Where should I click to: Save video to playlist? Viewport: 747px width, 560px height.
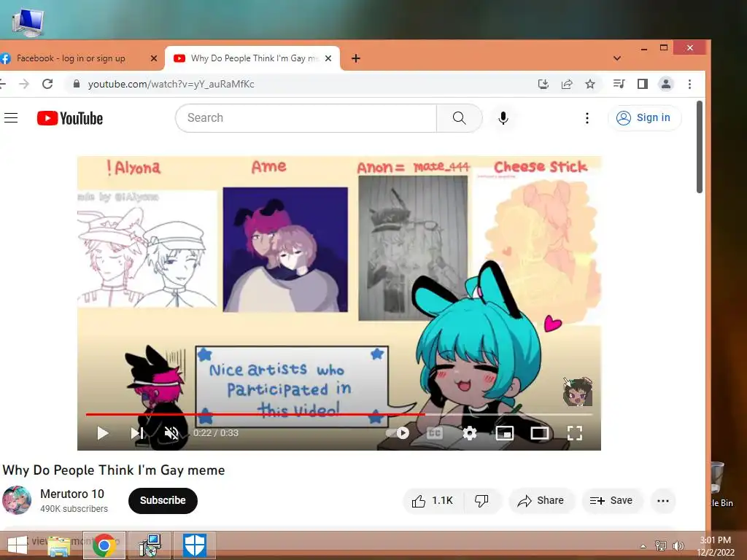(611, 500)
